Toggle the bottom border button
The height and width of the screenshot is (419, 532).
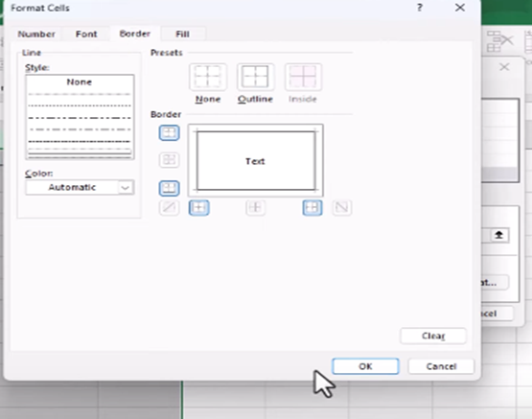[x=169, y=188]
